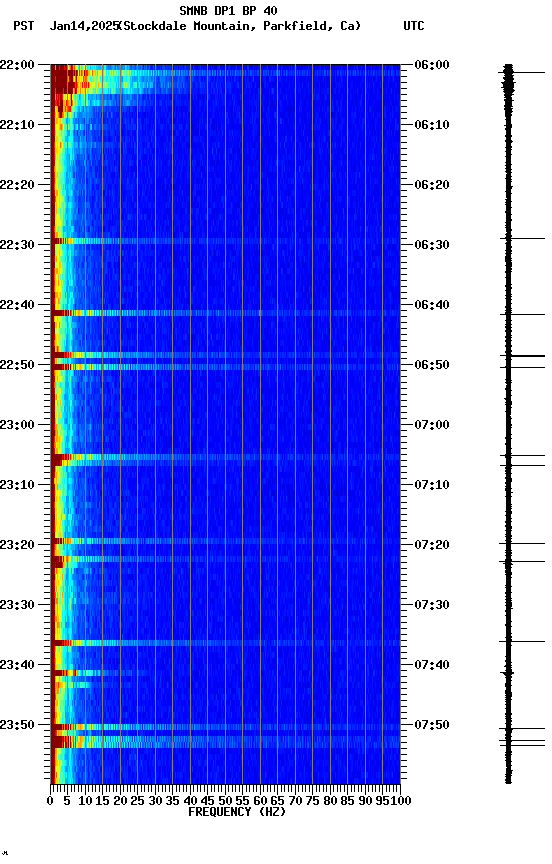Click the title text "SMNB DP1 BP 40"
The image size is (552, 864).
tap(228, 10)
